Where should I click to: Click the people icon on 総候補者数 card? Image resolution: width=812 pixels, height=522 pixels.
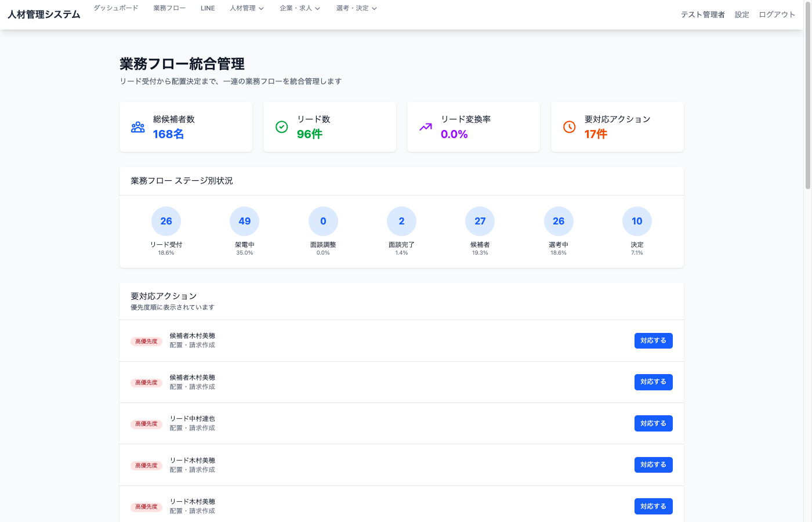click(137, 126)
